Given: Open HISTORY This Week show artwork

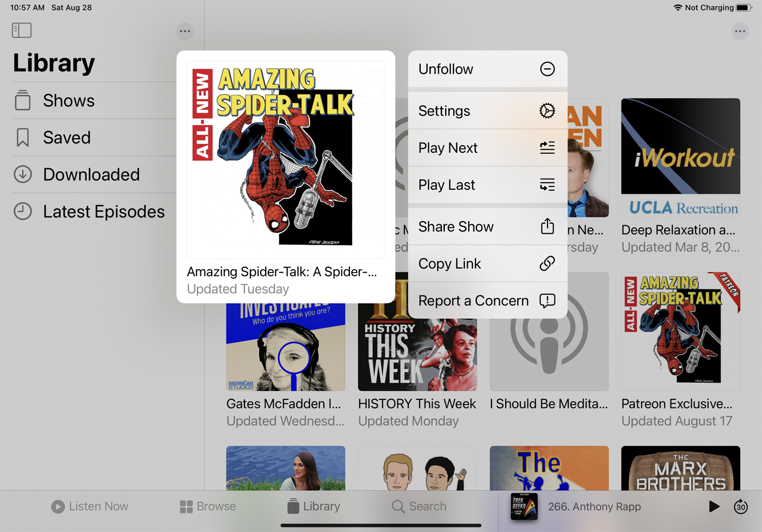Looking at the screenshot, I should (417, 347).
